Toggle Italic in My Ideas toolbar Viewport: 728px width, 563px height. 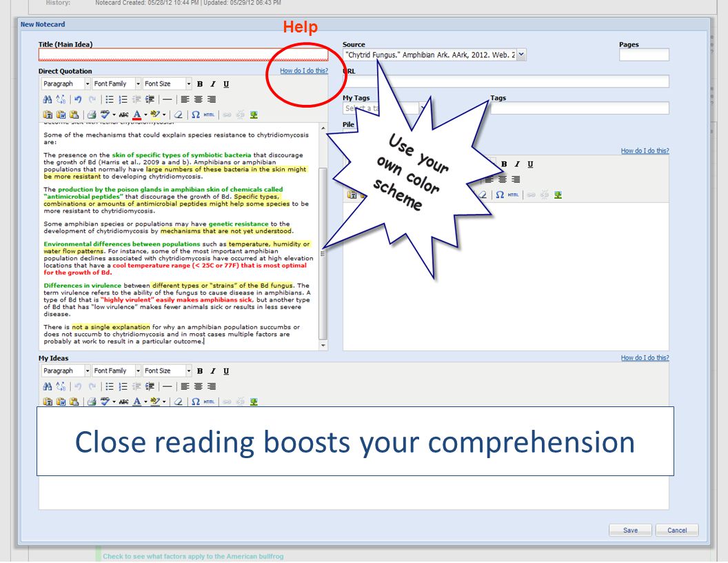pyautogui.click(x=213, y=371)
